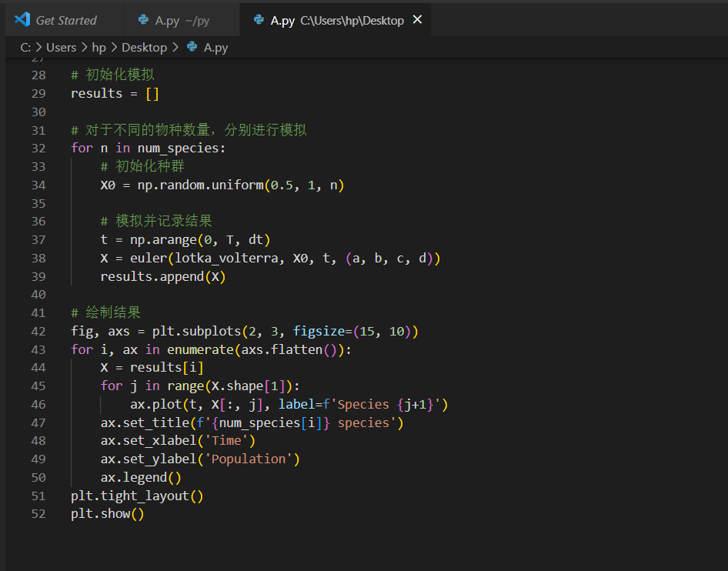Click the 'results' variable on line 29

(96, 93)
